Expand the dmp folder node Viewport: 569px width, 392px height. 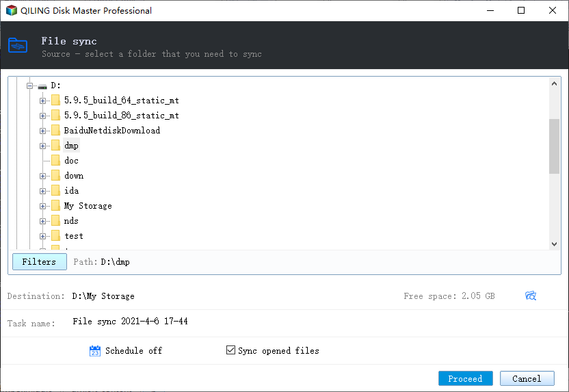tap(43, 146)
